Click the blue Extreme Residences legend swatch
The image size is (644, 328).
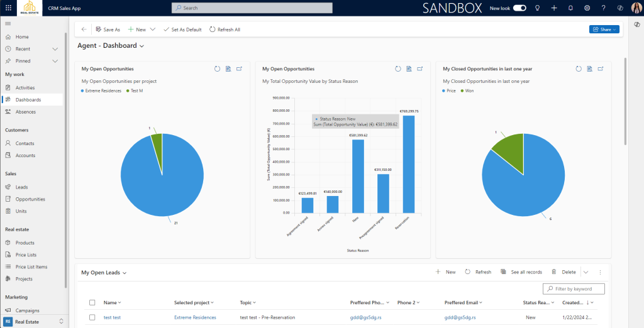[x=82, y=91]
